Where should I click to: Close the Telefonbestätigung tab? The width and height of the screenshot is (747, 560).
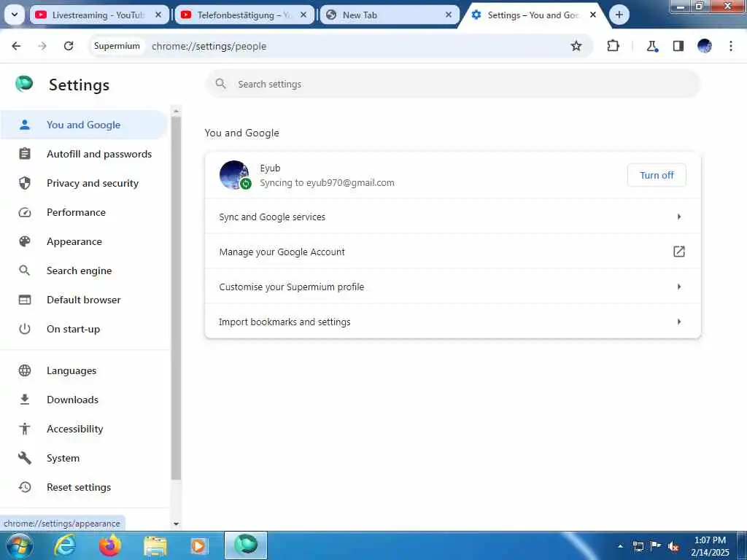pyautogui.click(x=303, y=15)
